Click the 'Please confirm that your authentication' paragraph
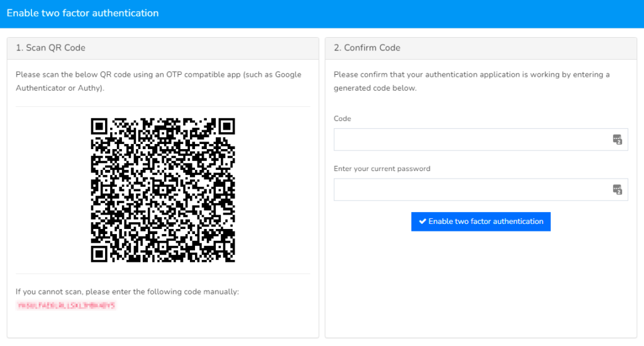Viewport: 644px width, 346px height. tap(472, 81)
